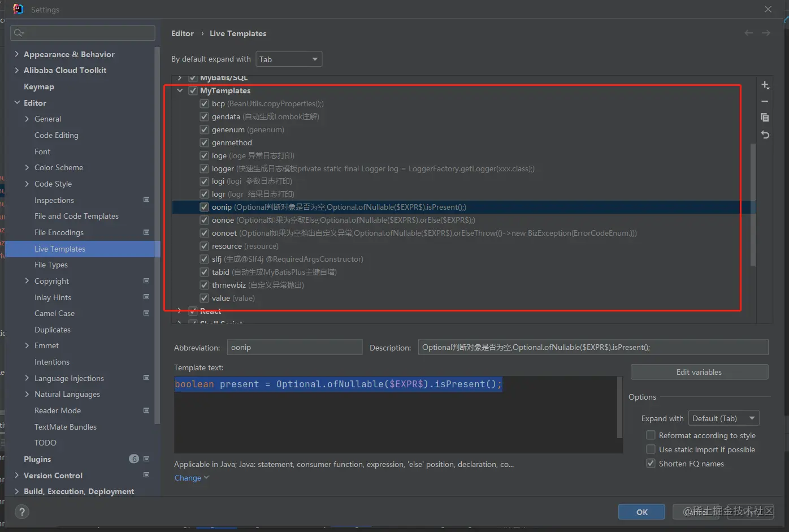Expand the Appearance & Behavior section
This screenshot has height=532, width=789.
pyautogui.click(x=16, y=54)
